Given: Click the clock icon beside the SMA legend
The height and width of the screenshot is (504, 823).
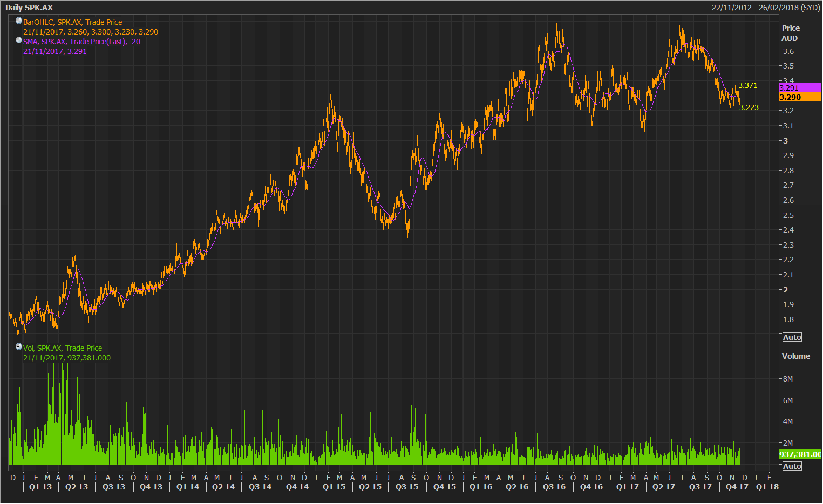Looking at the screenshot, I should point(19,40).
